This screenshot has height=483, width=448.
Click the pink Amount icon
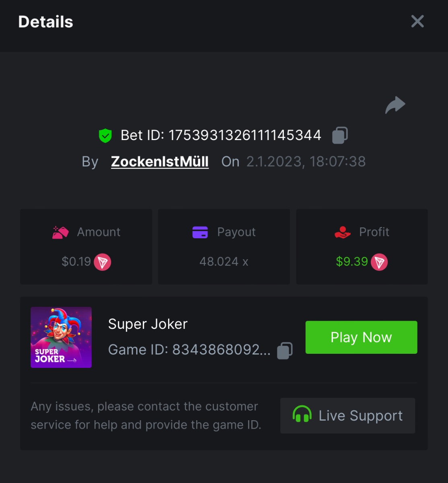coord(61,232)
